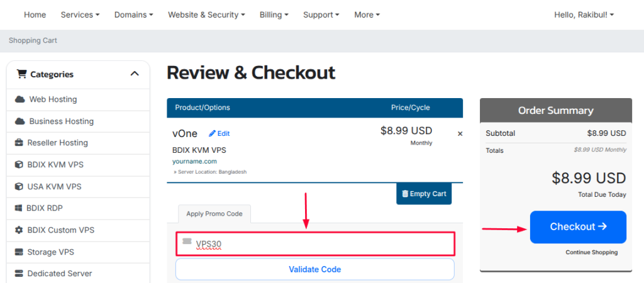644x283 pixels.
Task: Open the Hello, Rakibul! account dropdown
Action: click(584, 15)
